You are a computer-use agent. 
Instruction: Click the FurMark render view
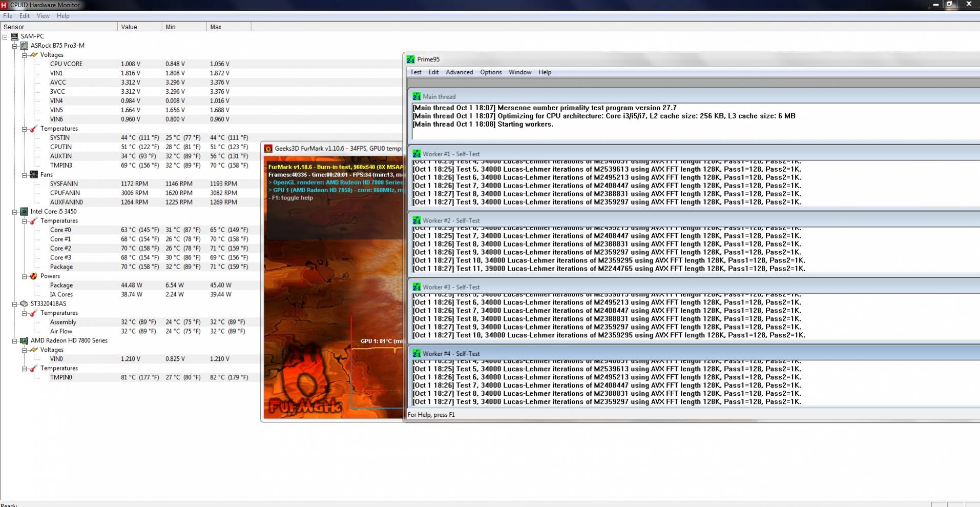[333, 288]
